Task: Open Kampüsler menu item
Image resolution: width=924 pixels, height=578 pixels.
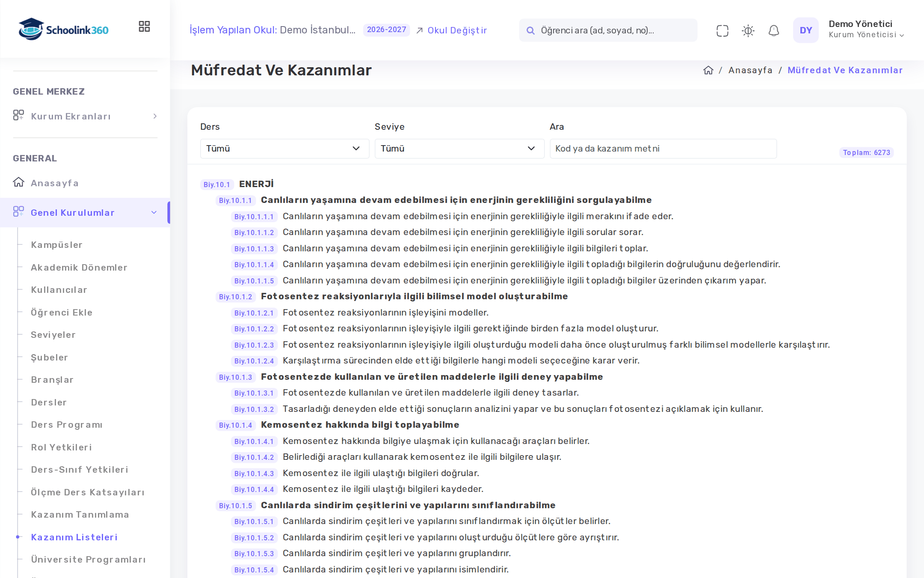Action: [56, 245]
